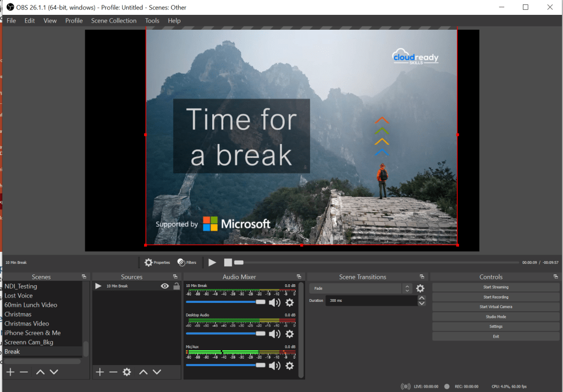Image resolution: width=563 pixels, height=392 pixels.
Task: Hide the 10 Min Break source
Action: pos(164,286)
